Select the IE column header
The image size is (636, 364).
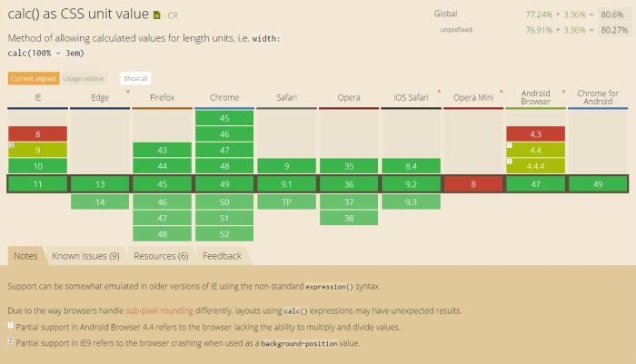pyautogui.click(x=38, y=98)
